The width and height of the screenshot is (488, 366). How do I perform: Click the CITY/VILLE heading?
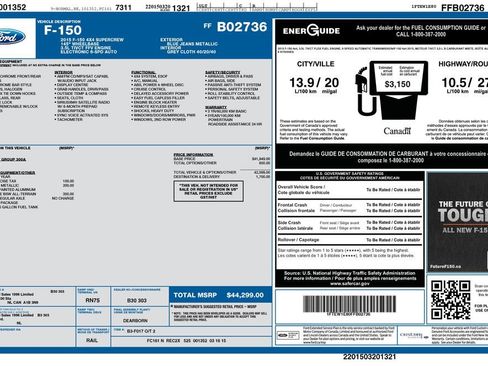click(315, 64)
